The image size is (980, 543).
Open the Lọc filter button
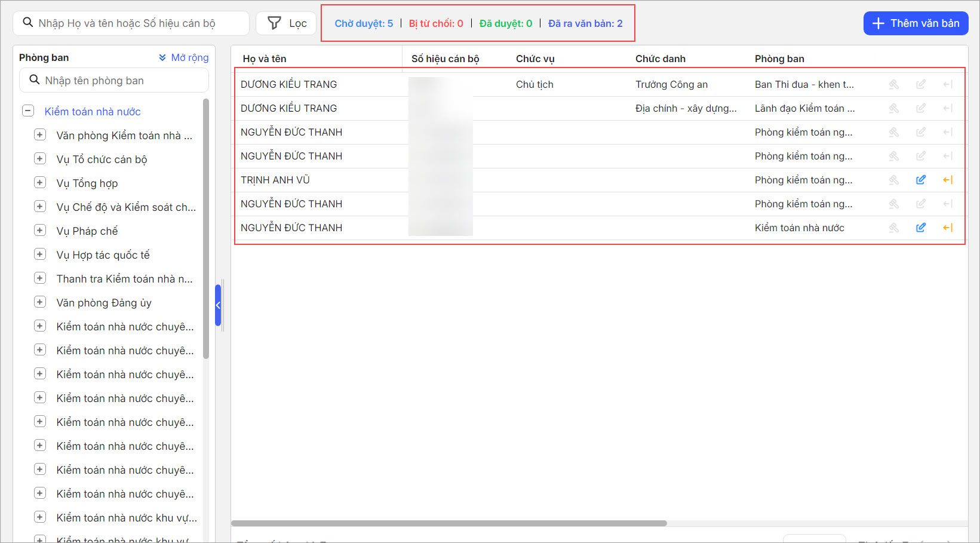point(286,23)
